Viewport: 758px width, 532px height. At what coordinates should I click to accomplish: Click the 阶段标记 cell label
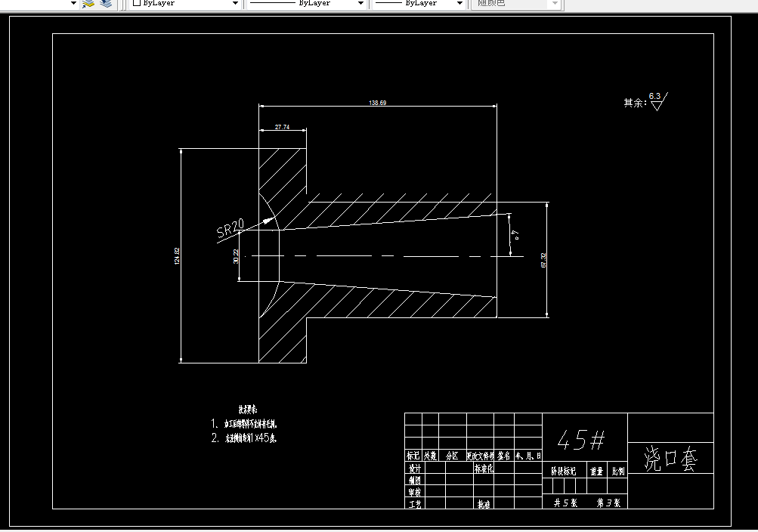point(564,471)
